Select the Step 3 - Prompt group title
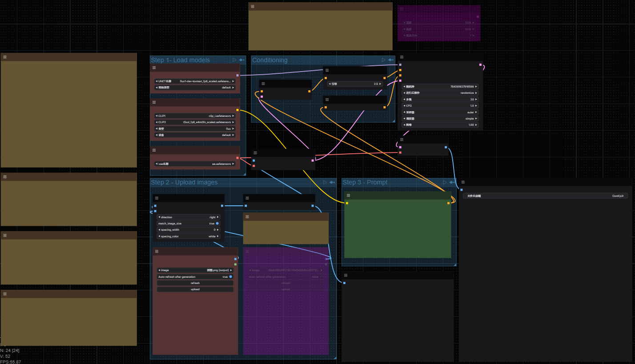 (x=365, y=182)
